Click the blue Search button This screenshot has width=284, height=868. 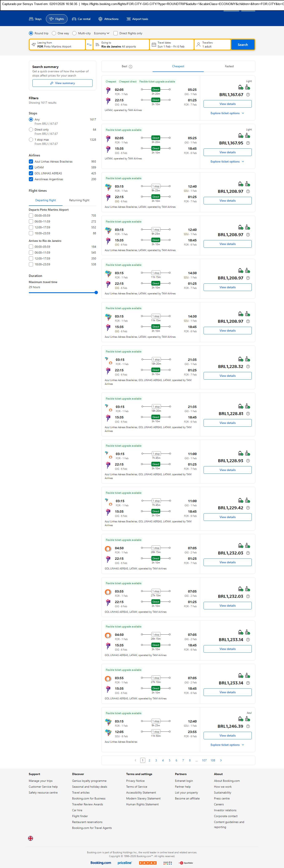pyautogui.click(x=243, y=45)
